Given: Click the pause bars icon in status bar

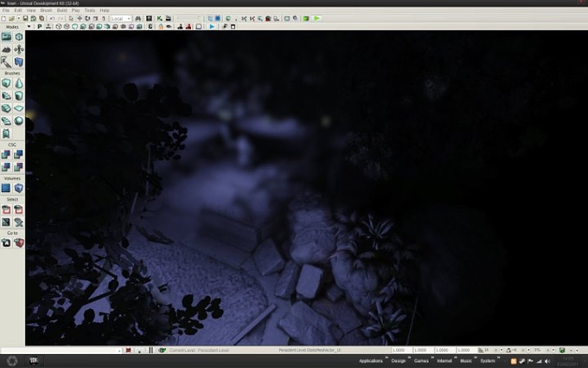Looking at the screenshot, I should coord(150,351).
